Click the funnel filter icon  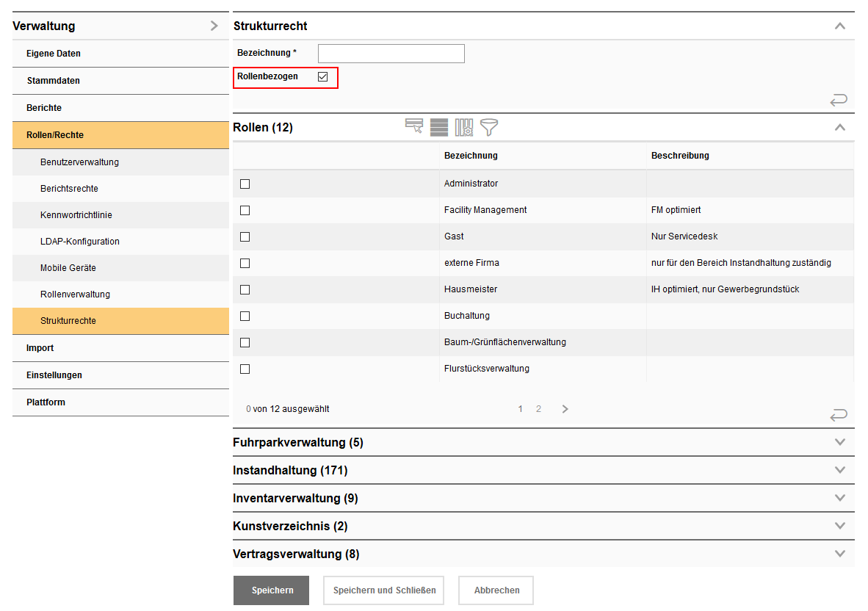point(489,127)
